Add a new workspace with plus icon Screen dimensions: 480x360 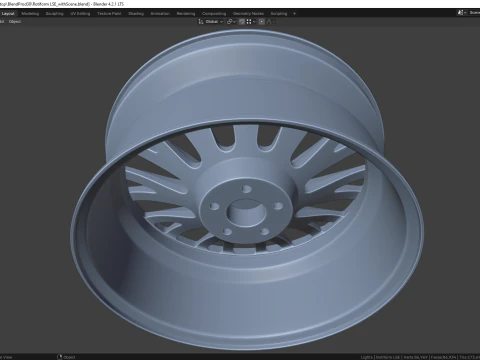(x=294, y=14)
